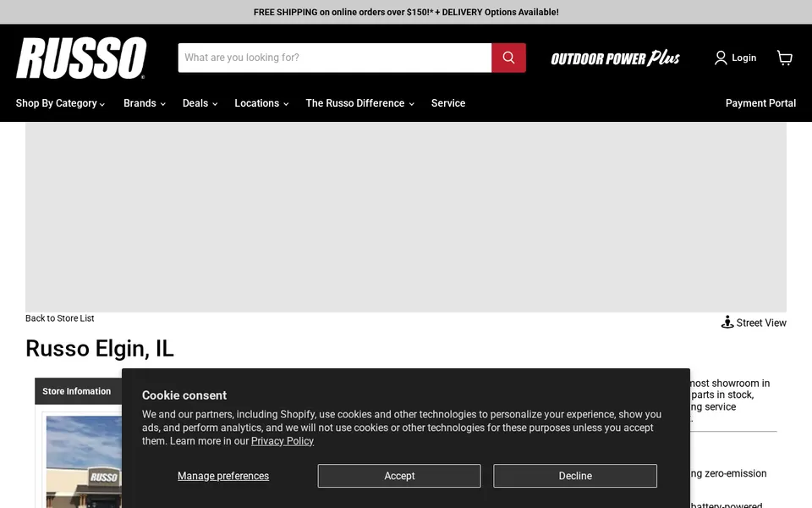Click the Store Infomation header
Viewport: 812px width, 508px height.
pos(77,391)
